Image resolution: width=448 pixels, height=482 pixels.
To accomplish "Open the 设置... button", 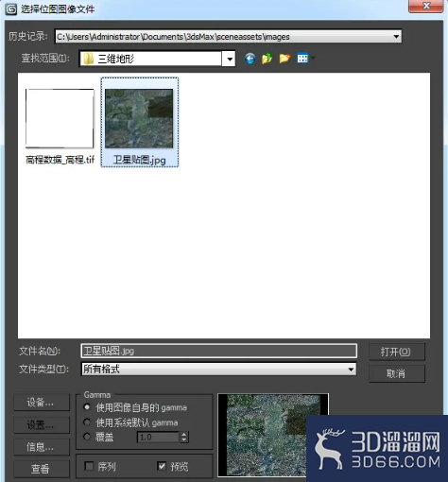I will coord(42,424).
